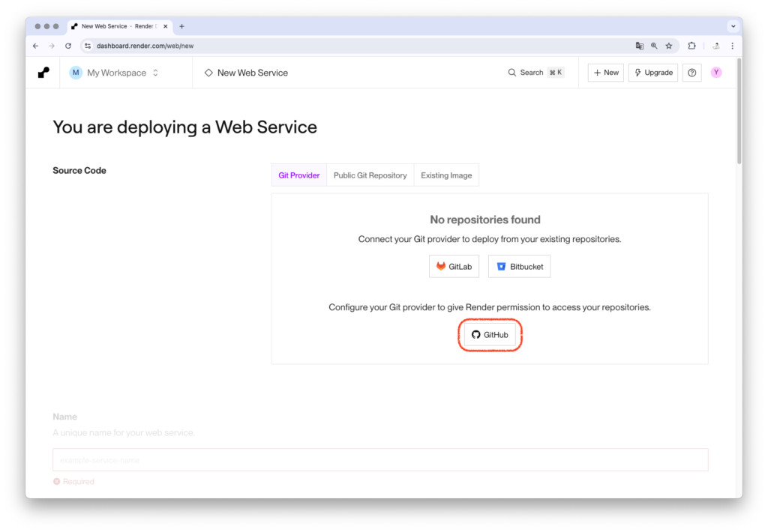Connect the Bitbucket provider
This screenshot has width=768, height=532.
(519, 266)
